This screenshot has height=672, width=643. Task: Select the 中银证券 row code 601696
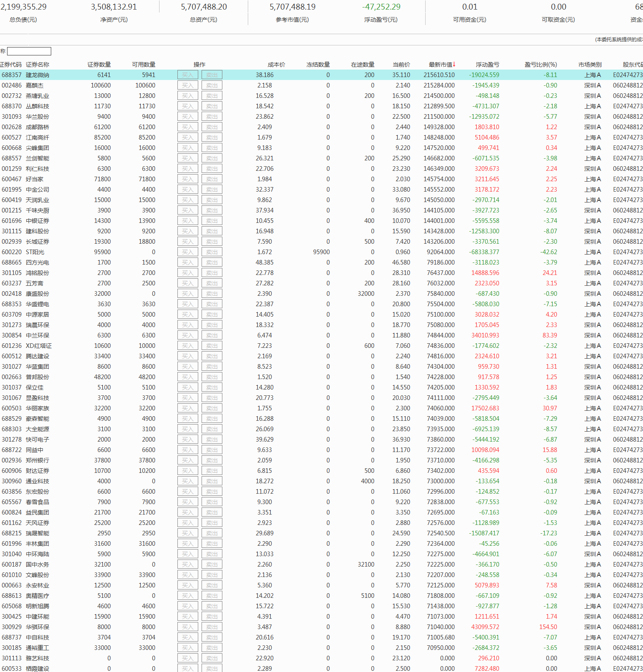tap(12, 221)
